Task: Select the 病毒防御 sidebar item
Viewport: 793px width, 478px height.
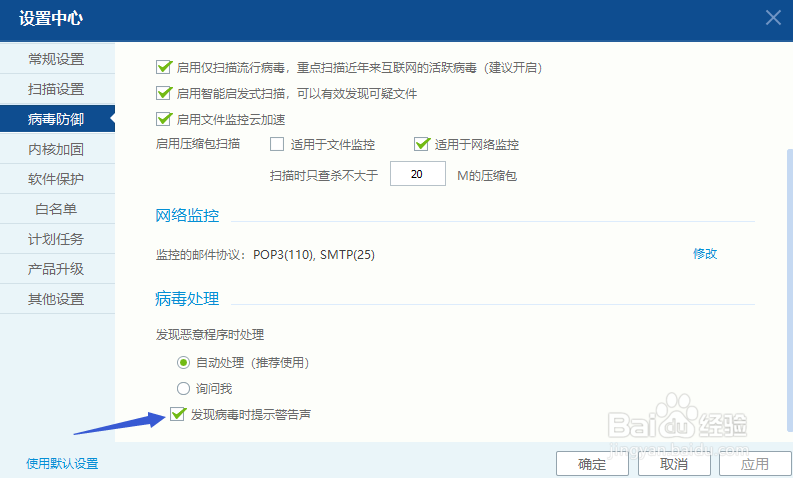Action: point(57,119)
